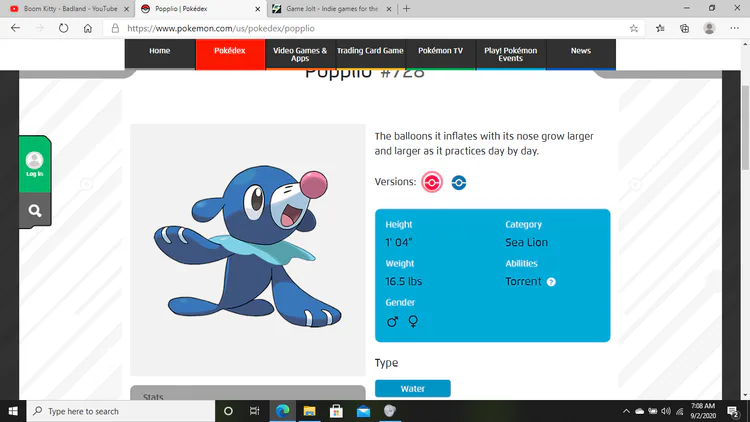Open the volume speaker tray icon
This screenshot has height=422, width=750.
click(666, 411)
